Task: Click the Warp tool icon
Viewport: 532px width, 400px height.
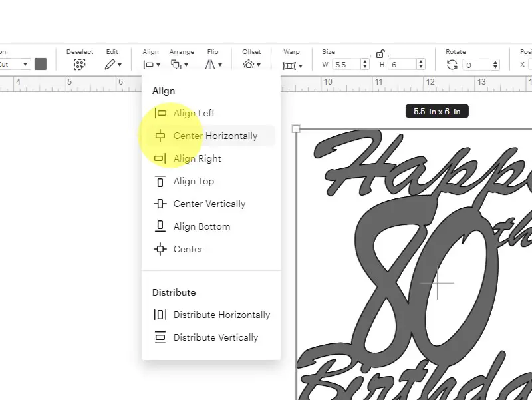Action: click(x=289, y=65)
